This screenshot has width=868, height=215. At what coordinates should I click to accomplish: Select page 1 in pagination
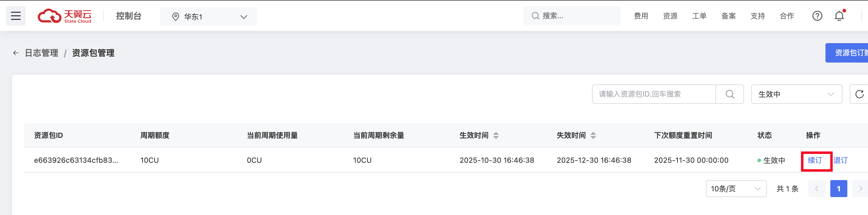pos(838,189)
